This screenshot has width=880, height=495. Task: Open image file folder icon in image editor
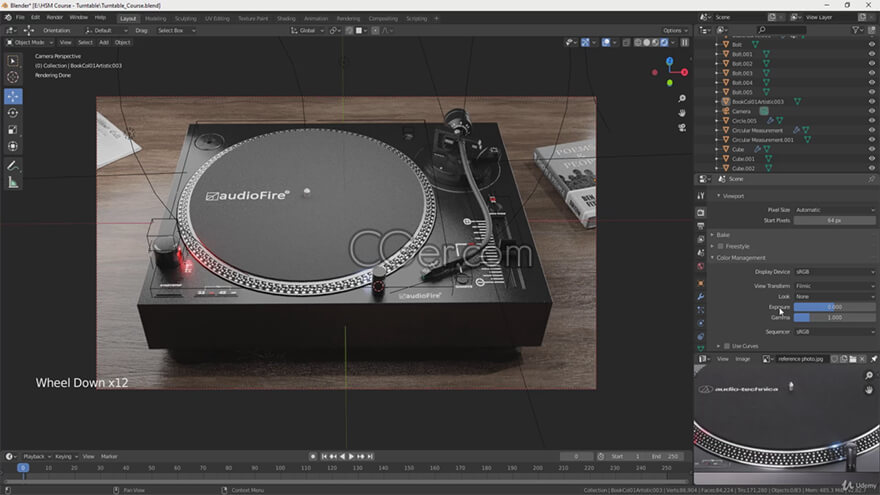(853, 359)
